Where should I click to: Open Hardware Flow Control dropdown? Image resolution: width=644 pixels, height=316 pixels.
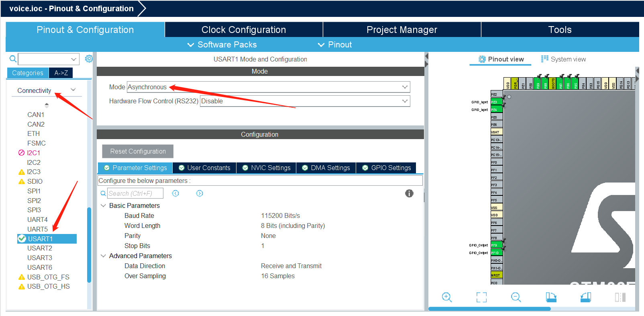[405, 101]
